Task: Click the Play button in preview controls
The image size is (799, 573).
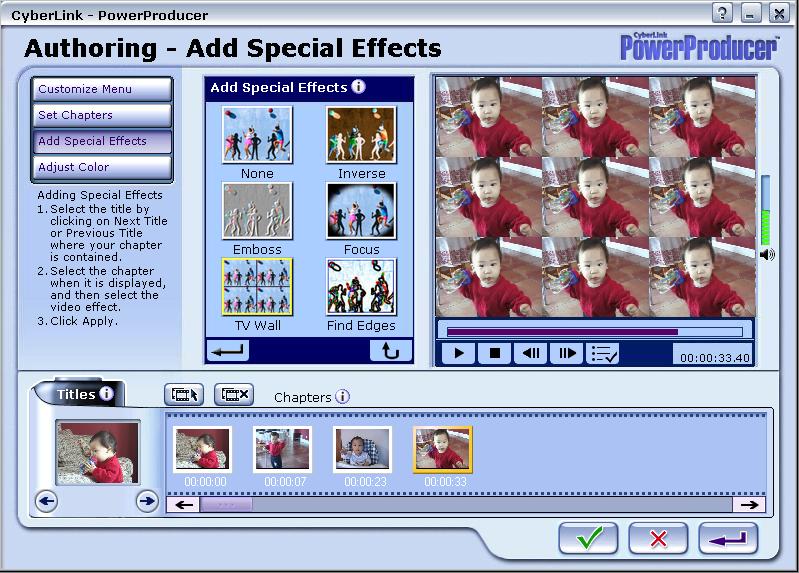Action: pos(459,353)
